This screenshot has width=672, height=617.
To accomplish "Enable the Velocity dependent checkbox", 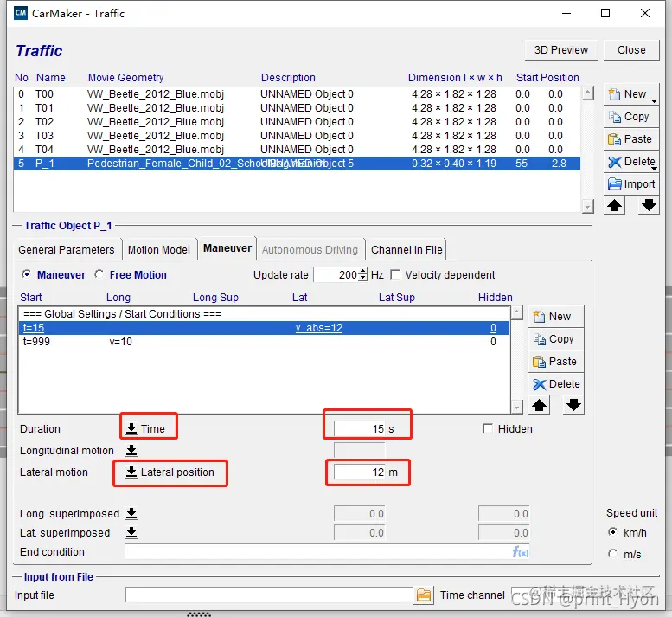I will point(395,275).
